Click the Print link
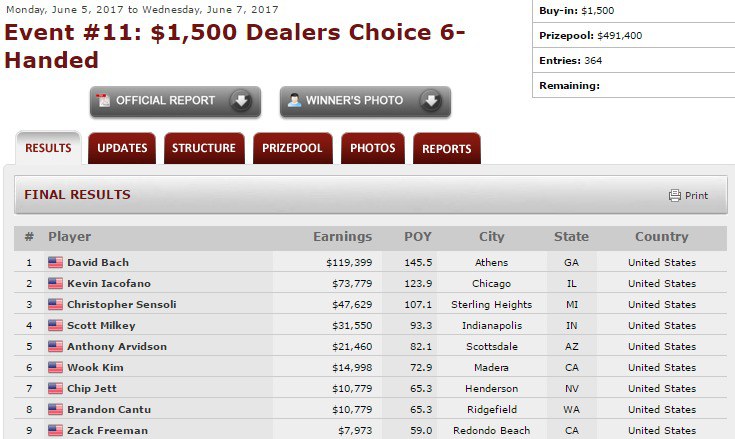 [x=696, y=196]
